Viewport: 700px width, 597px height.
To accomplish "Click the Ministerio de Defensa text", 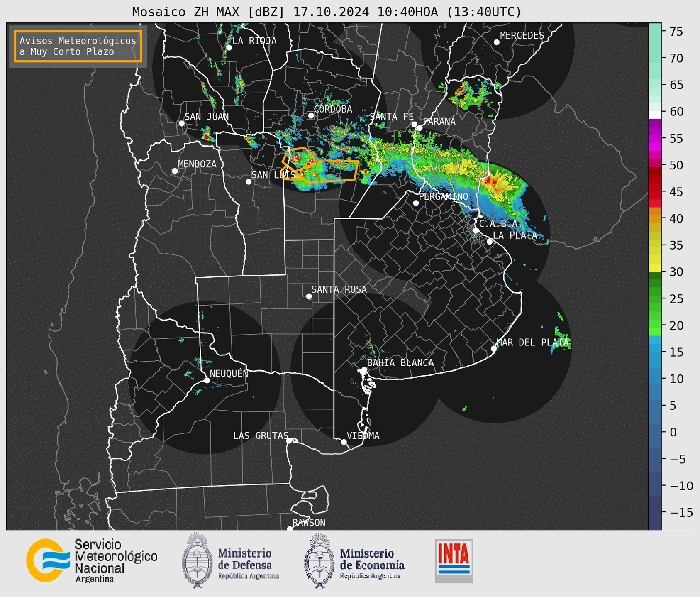I will tap(248, 563).
